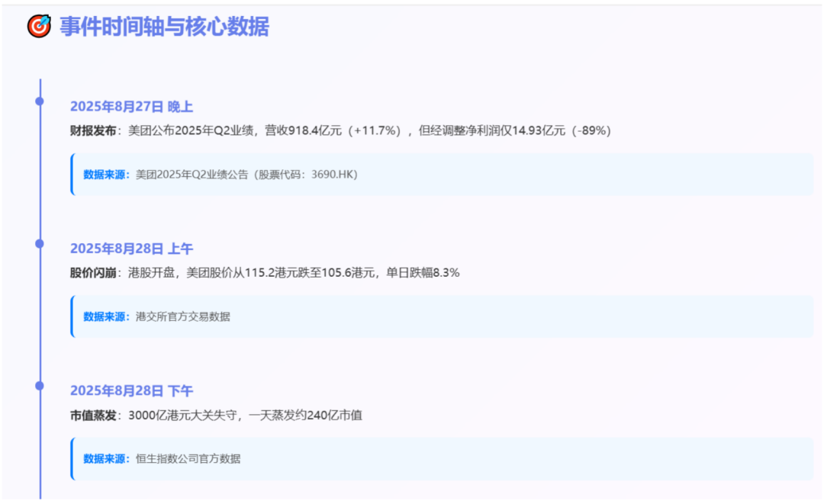
Task: Click the timeline dot for 2025年8月28日 下午
Action: click(x=40, y=386)
